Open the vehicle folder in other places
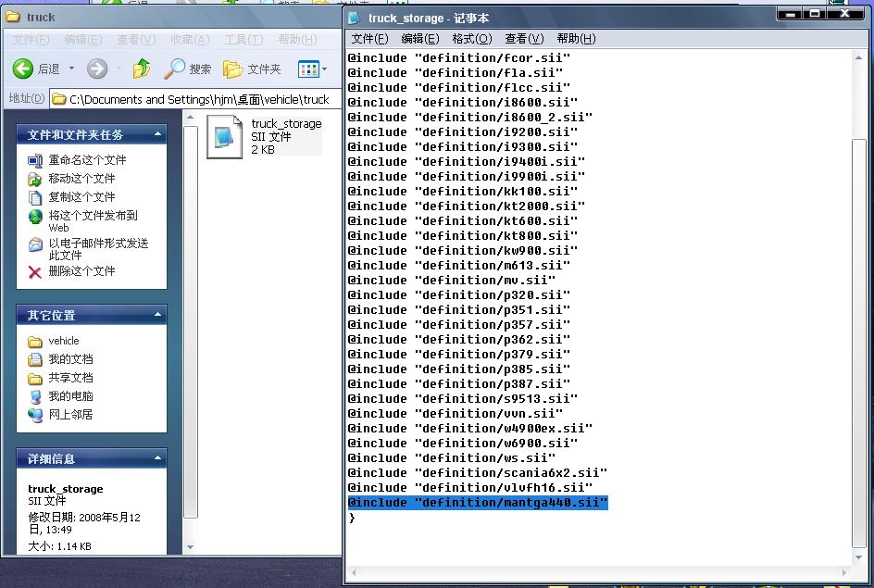Image resolution: width=874 pixels, height=588 pixels. pyautogui.click(x=35, y=341)
